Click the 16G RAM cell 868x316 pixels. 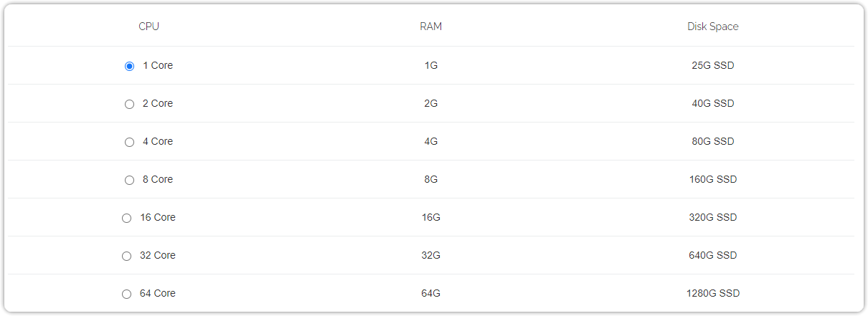[431, 217]
